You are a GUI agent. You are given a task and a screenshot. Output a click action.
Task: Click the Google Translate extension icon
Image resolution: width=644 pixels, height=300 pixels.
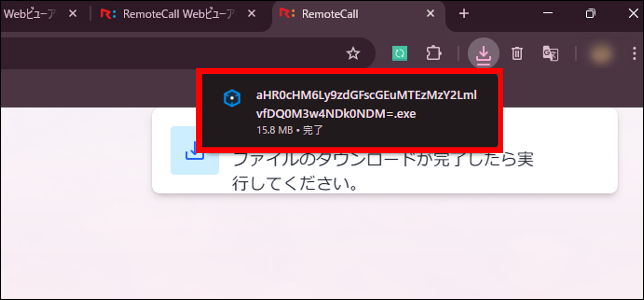550,53
